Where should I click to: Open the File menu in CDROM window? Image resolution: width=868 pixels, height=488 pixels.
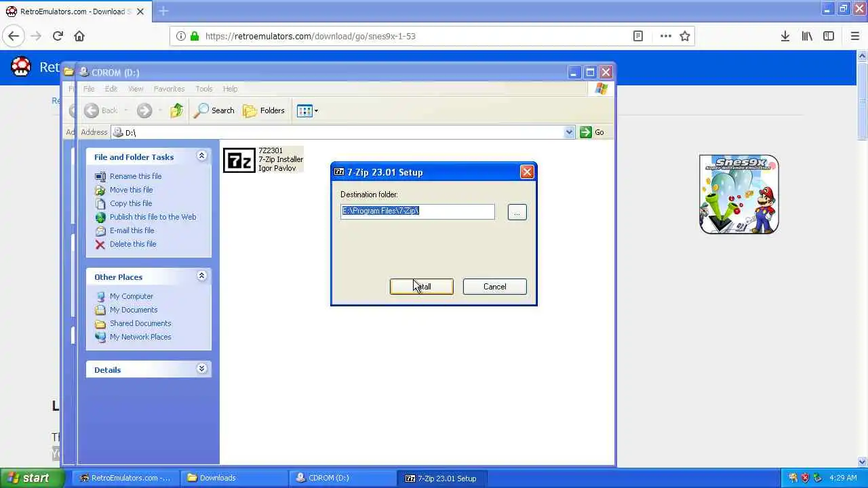[89, 89]
